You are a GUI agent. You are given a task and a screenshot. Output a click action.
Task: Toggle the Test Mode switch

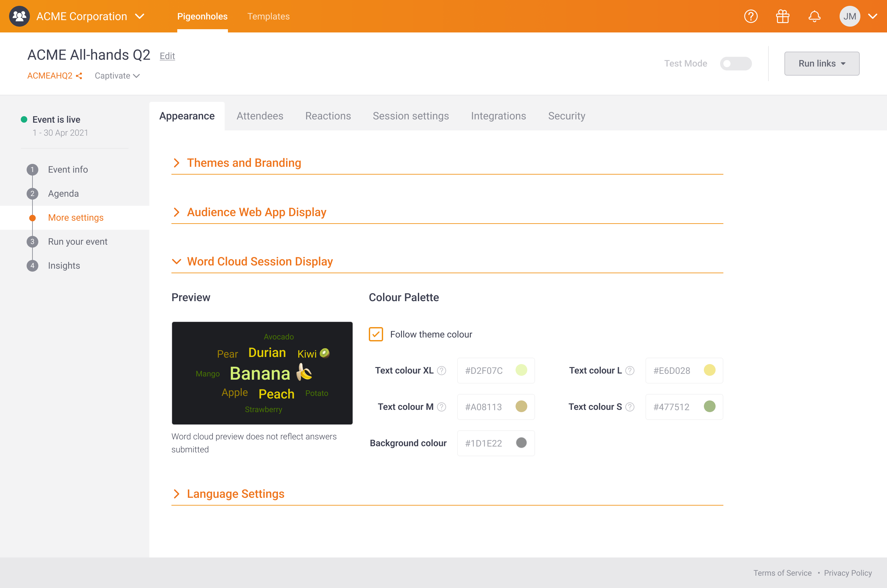pyautogui.click(x=735, y=63)
